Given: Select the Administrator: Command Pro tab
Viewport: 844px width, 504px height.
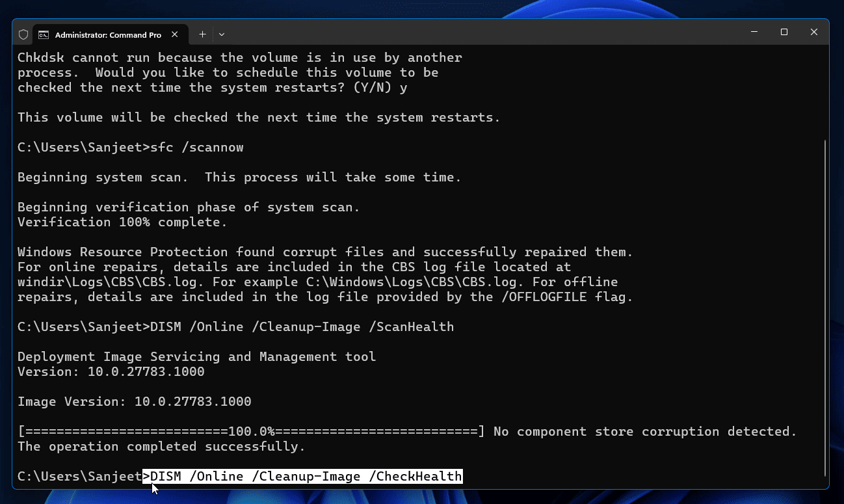Looking at the screenshot, I should pos(107,34).
